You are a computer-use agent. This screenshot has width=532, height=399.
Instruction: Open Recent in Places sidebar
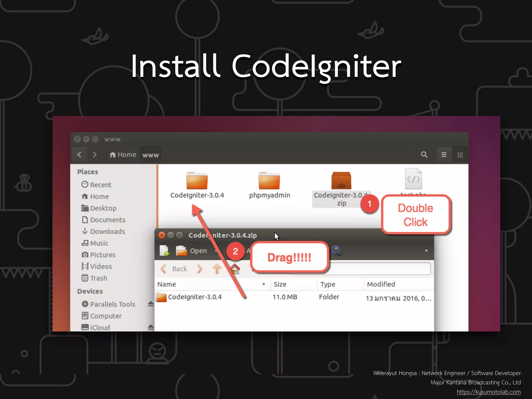(x=96, y=185)
